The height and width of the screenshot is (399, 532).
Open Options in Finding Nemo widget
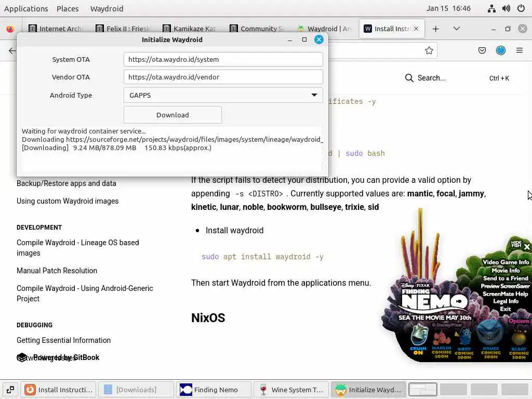[x=519, y=321]
